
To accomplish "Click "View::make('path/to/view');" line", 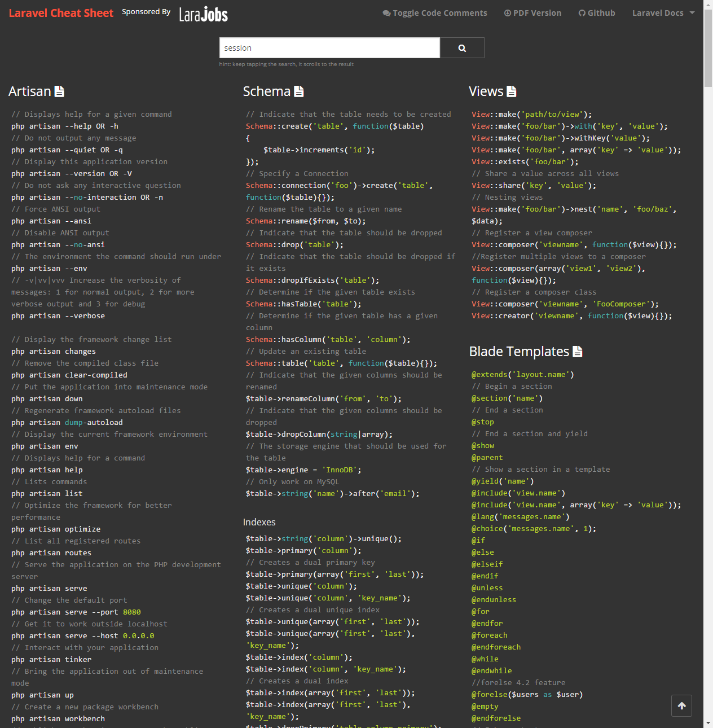I will point(532,115).
